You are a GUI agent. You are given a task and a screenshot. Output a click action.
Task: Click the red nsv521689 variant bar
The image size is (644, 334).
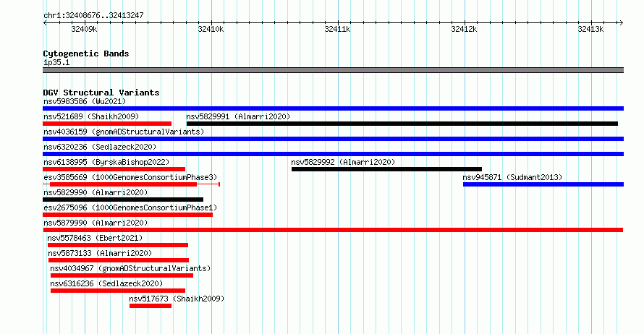[x=107, y=124]
